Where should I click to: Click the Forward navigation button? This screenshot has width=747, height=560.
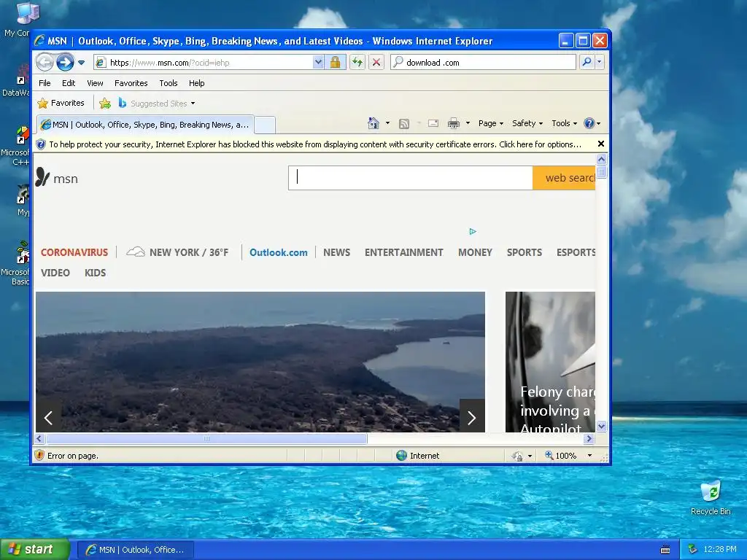(65, 63)
